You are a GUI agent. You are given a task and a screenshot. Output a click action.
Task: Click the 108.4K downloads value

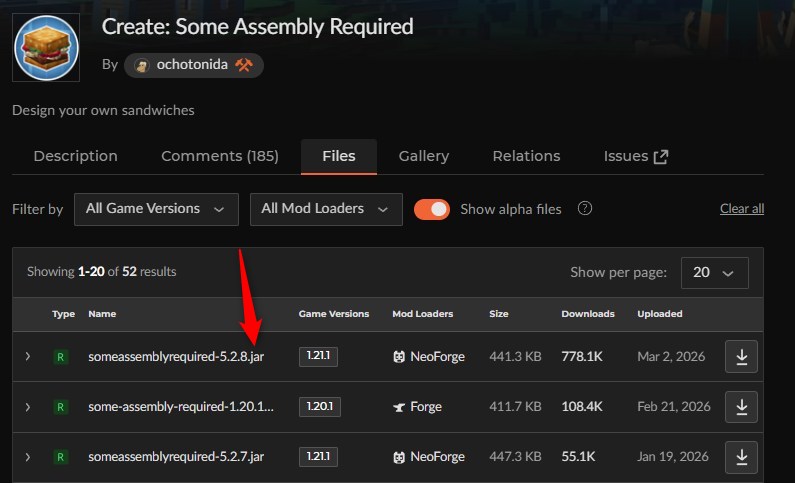[x=582, y=407]
